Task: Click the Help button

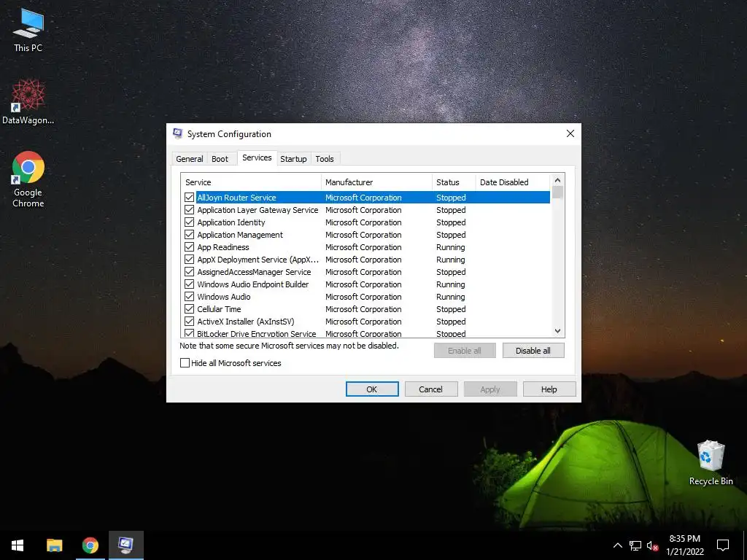Action: click(549, 389)
